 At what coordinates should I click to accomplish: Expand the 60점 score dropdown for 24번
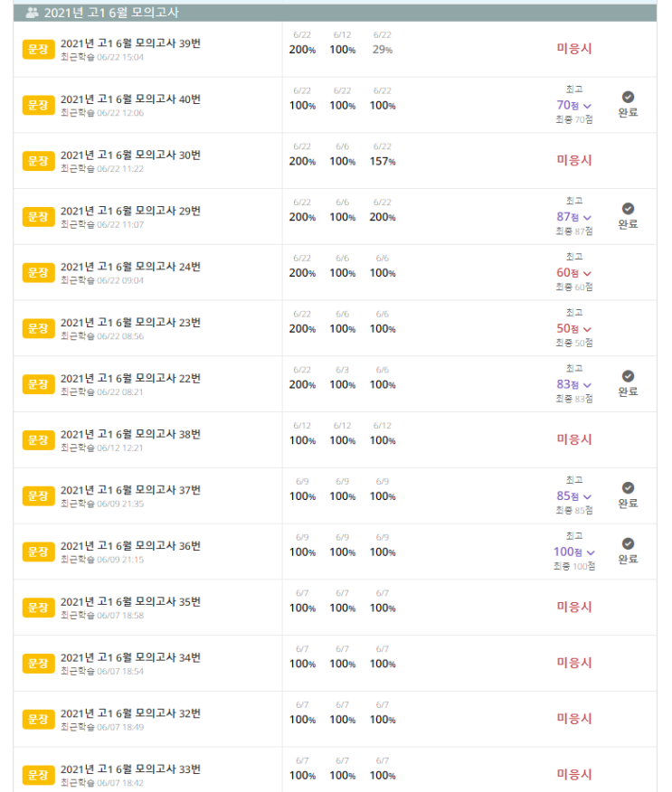pyautogui.click(x=587, y=273)
